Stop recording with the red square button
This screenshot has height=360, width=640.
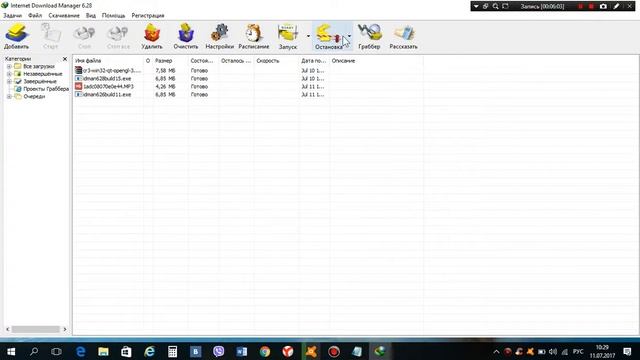(x=591, y=6)
